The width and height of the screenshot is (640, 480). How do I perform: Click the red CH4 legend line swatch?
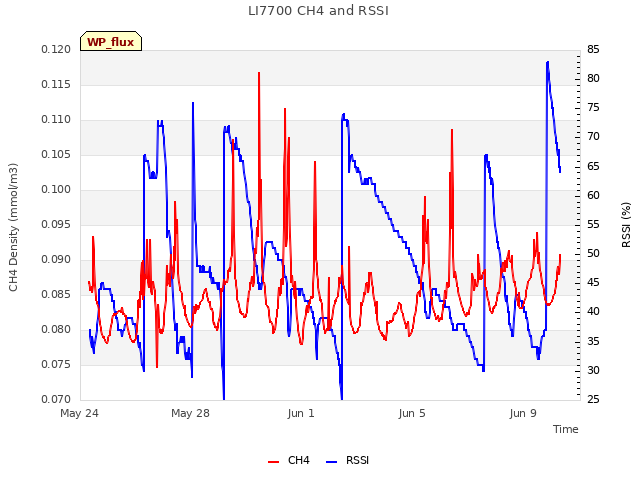(x=273, y=462)
